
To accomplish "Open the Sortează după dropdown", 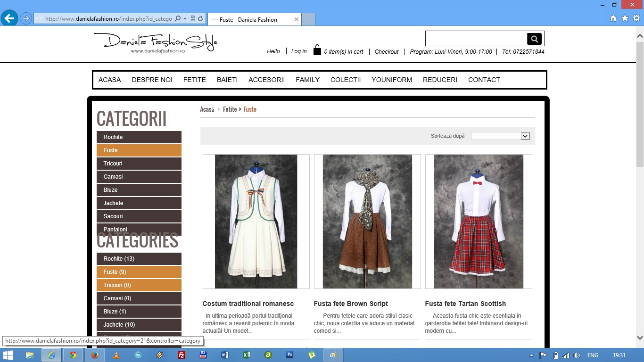I will [x=501, y=136].
